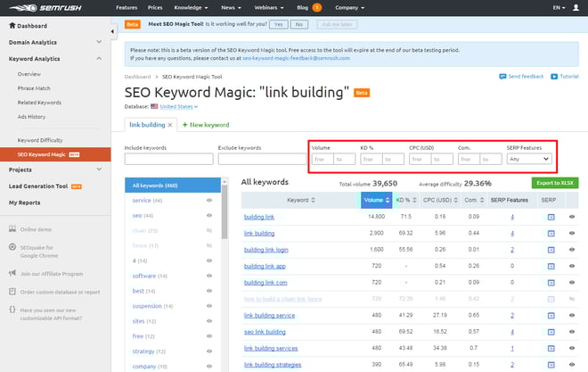Click the Exclude keywords input field

click(262, 159)
